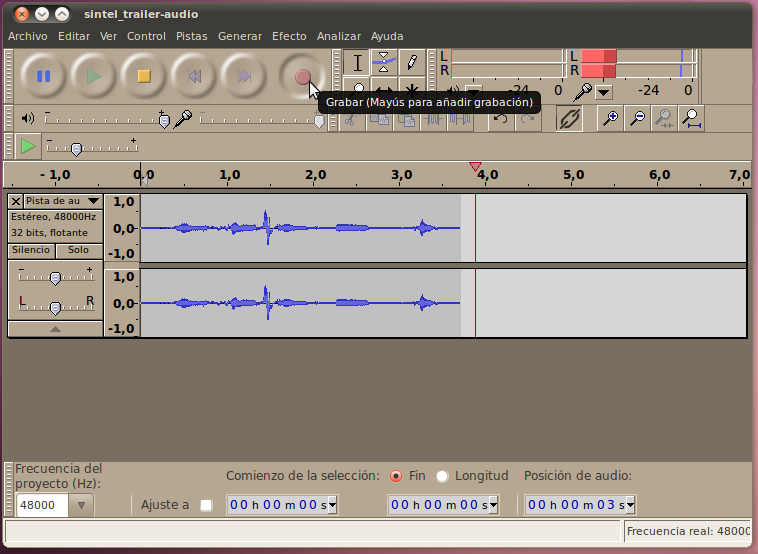Viewport: 758px width, 554px height.
Task: Open selection end time format dropdown
Action: [x=494, y=506]
